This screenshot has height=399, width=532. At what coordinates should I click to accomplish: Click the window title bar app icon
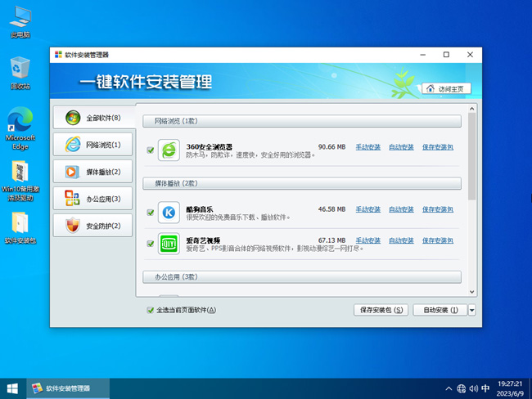coord(58,55)
